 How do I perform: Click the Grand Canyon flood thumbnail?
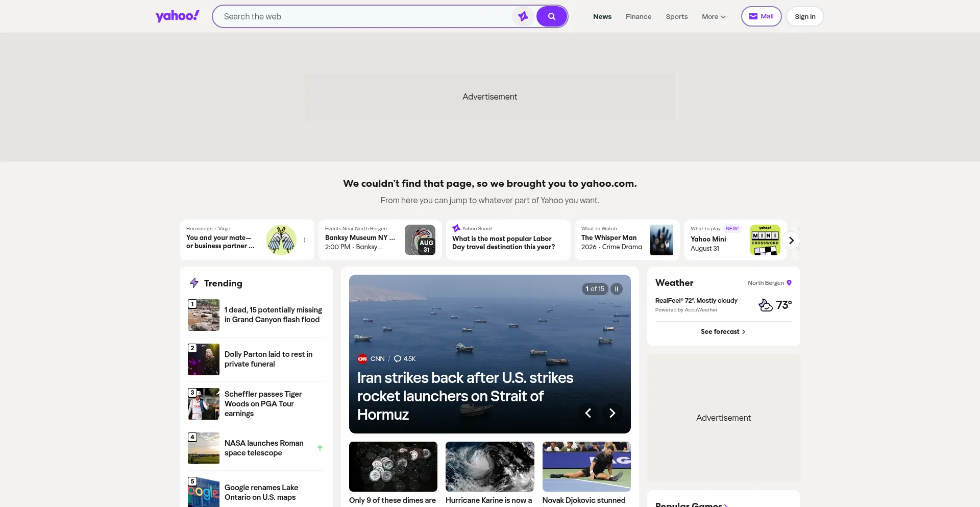(x=204, y=315)
